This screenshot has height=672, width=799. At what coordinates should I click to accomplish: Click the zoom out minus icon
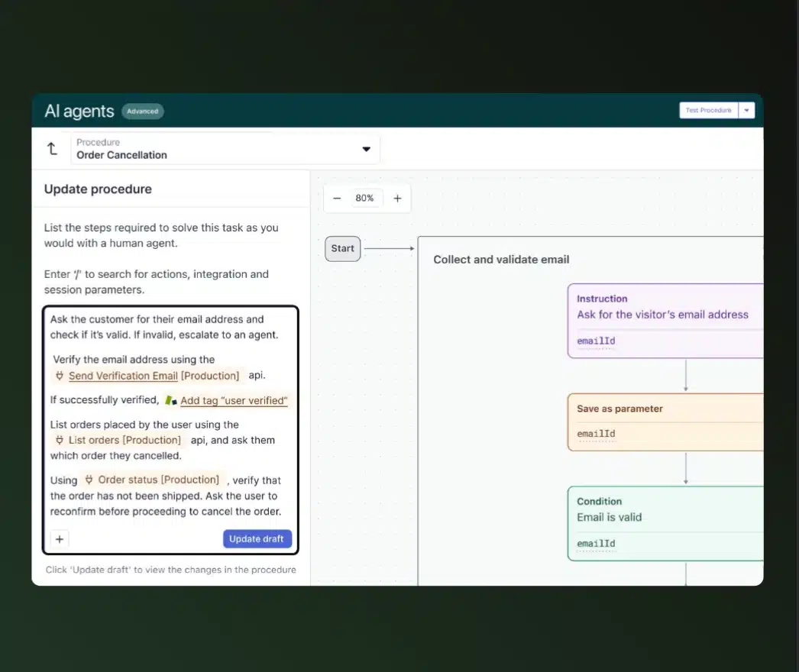[x=337, y=199]
